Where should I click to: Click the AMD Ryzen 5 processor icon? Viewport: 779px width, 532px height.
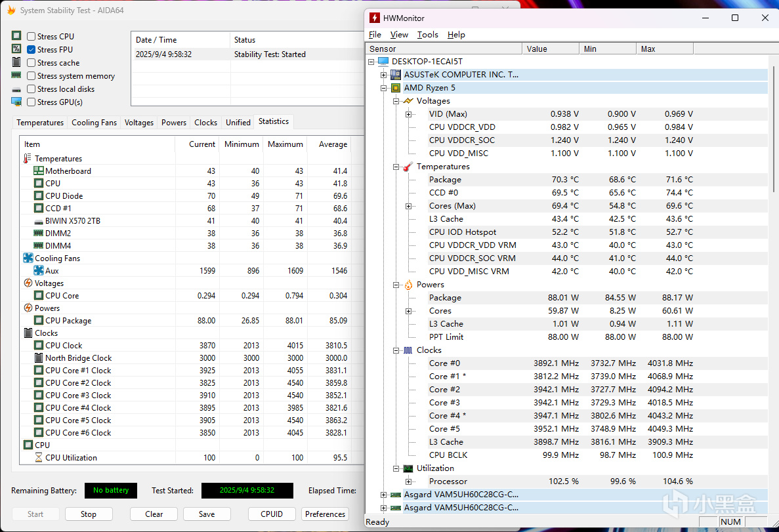coord(396,88)
